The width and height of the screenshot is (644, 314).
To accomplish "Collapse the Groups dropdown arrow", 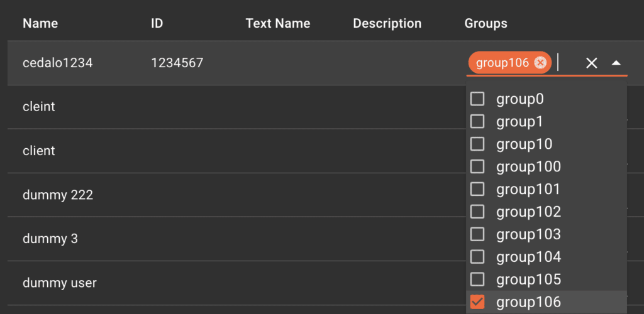I will click(616, 63).
